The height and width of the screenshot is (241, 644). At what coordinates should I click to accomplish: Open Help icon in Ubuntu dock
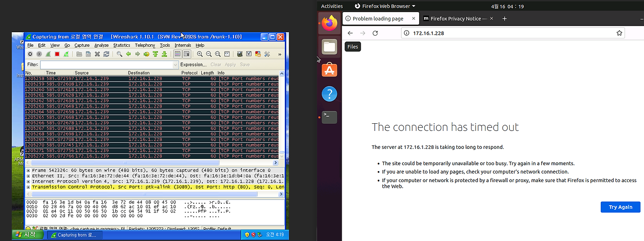[330, 94]
